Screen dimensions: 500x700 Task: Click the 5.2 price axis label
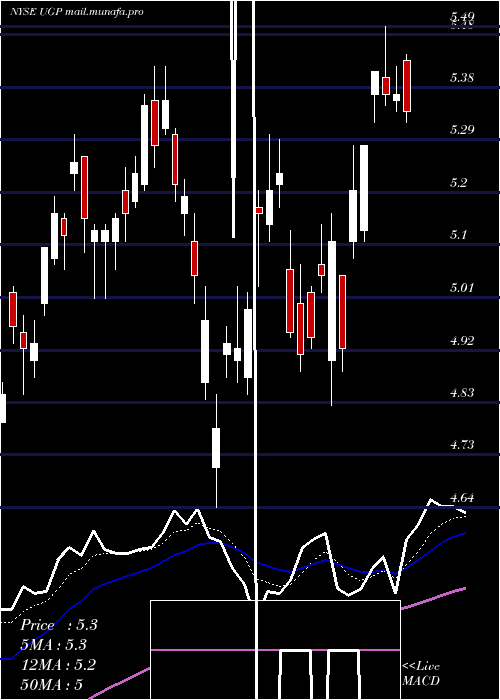tap(459, 183)
